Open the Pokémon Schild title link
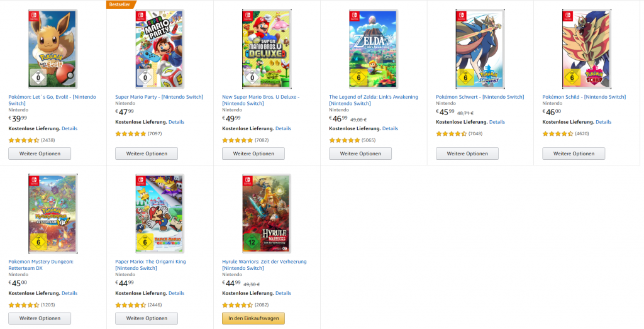The image size is (644, 329). 584,97
